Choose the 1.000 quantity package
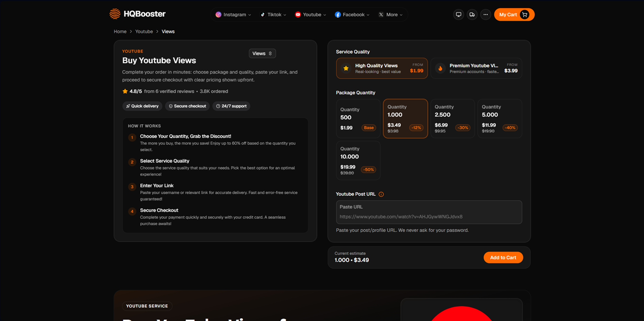 click(x=405, y=119)
